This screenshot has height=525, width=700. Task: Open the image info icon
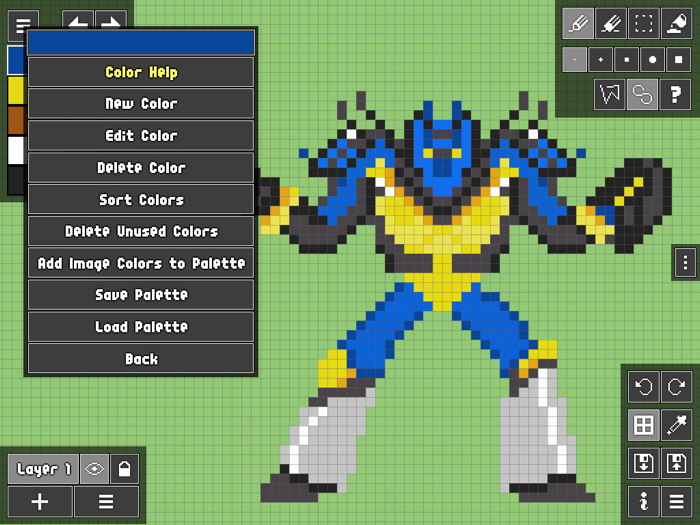[643, 502]
